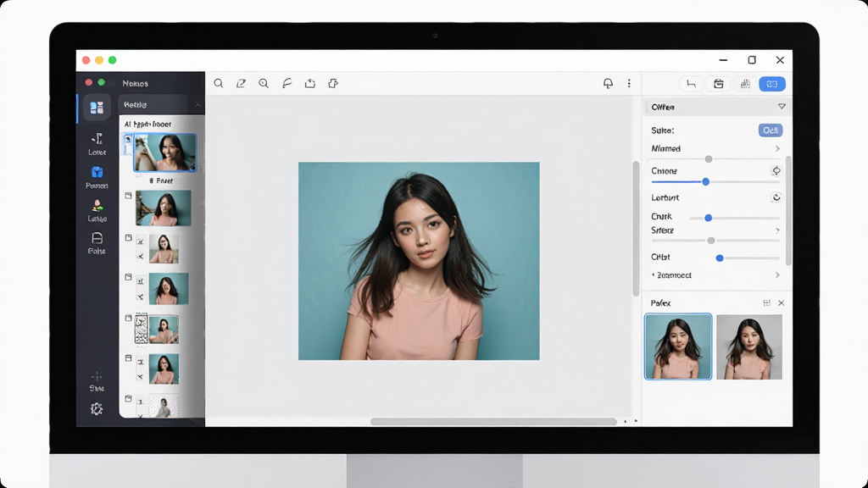Click the Cmore slider handle
Screen dimensions: 868x488
coord(706,181)
